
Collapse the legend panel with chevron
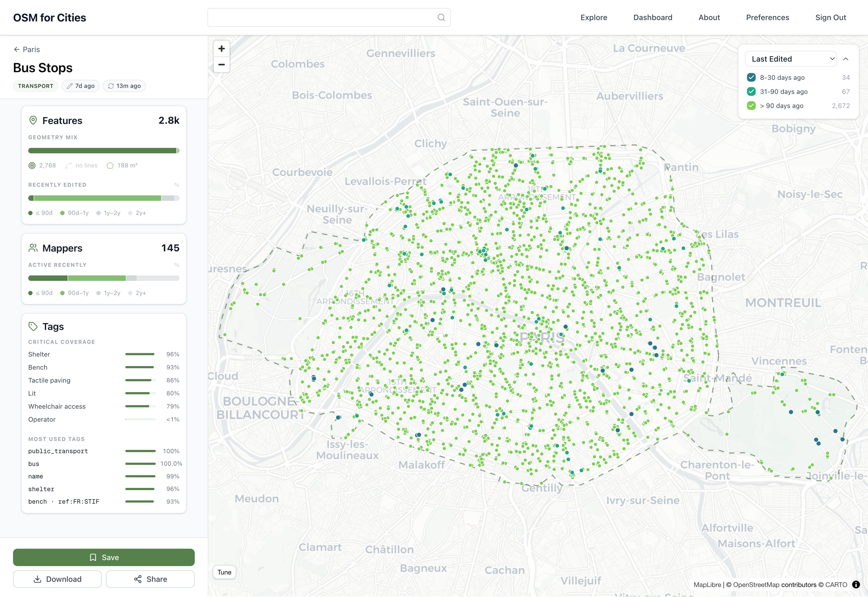point(845,59)
